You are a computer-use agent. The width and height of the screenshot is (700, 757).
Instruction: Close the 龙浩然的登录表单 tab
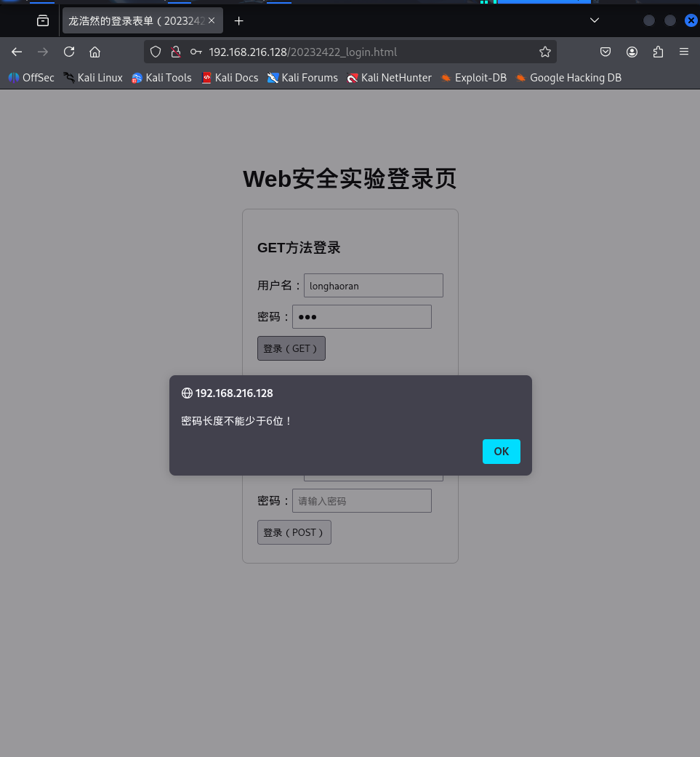[x=212, y=21]
